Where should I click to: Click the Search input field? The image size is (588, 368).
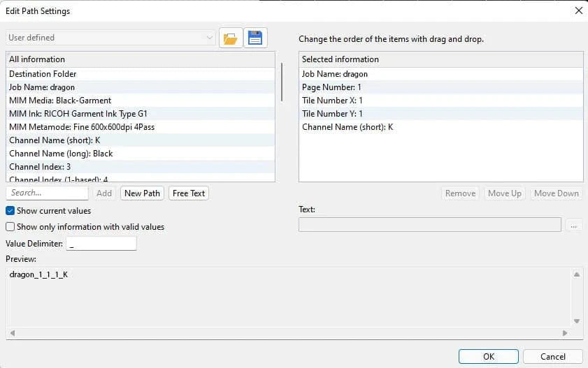tap(48, 193)
